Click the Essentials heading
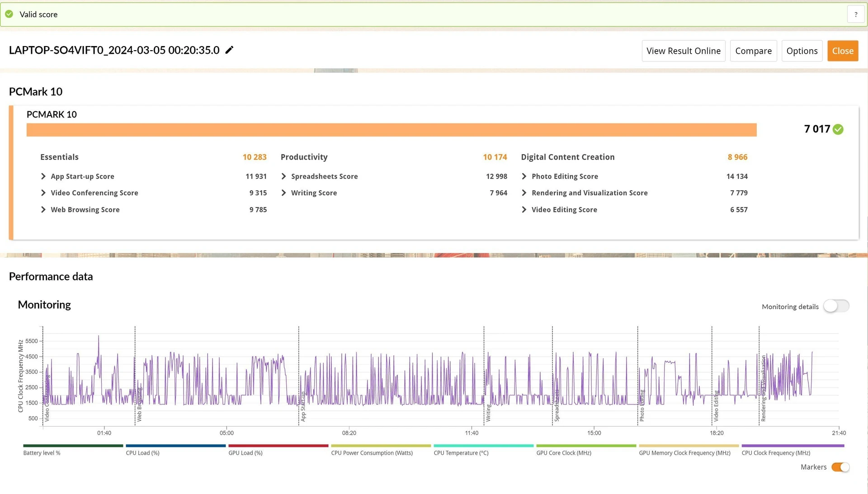Screen dimensions: 868x494 59,157
